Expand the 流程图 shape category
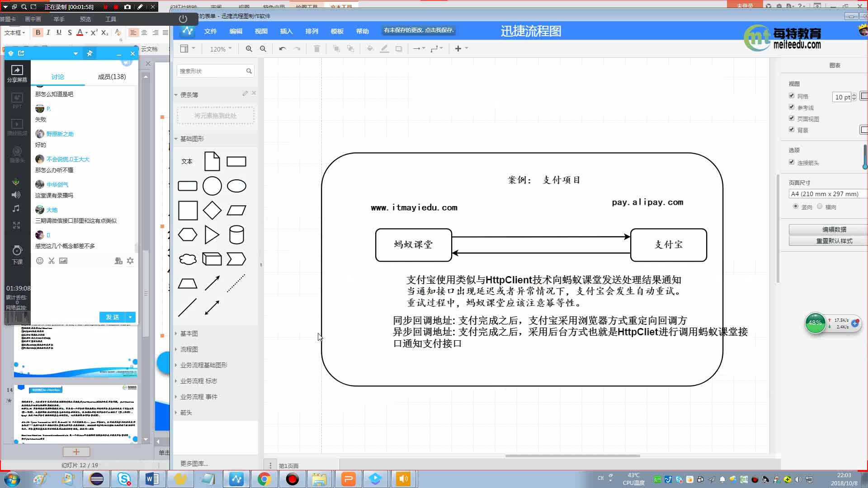 (x=189, y=349)
